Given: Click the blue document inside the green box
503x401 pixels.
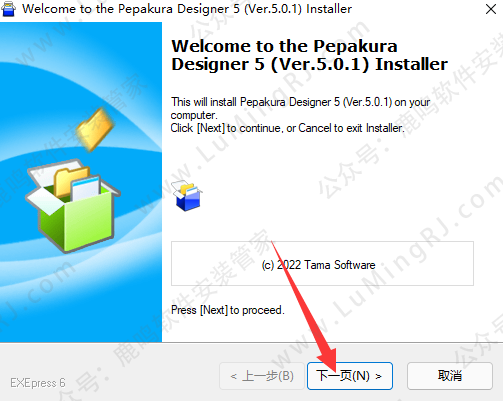Looking at the screenshot, I should (x=86, y=189).
